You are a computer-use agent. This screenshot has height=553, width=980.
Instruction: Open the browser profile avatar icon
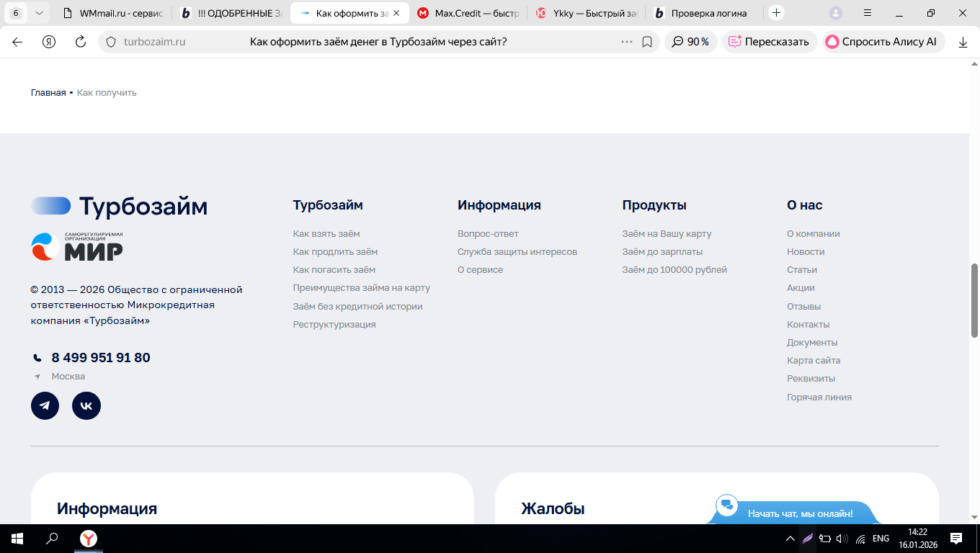(836, 13)
